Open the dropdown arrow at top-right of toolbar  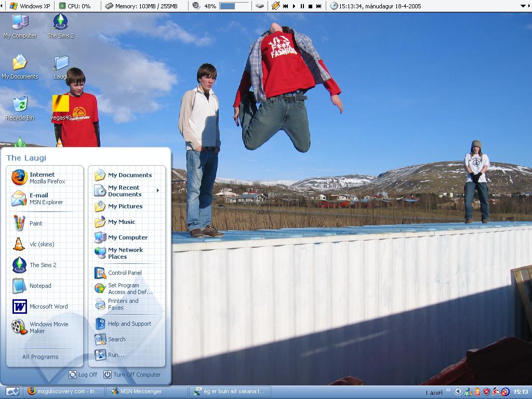tap(523, 6)
